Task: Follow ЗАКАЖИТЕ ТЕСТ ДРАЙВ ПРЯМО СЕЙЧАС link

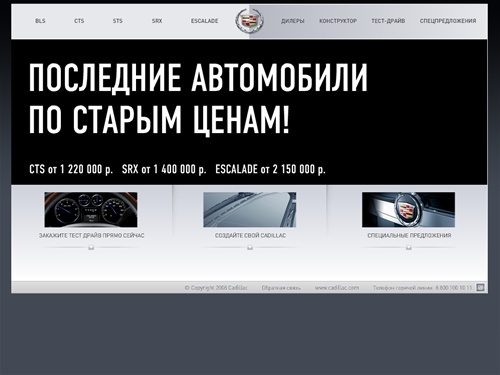Action: (92, 235)
